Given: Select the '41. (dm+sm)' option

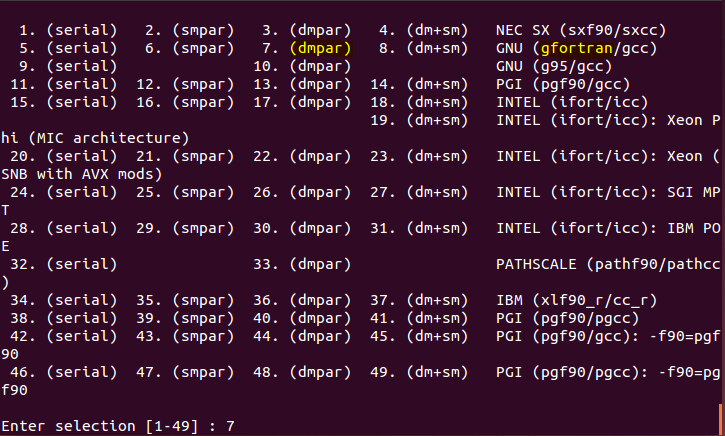Looking at the screenshot, I should pyautogui.click(x=419, y=319).
